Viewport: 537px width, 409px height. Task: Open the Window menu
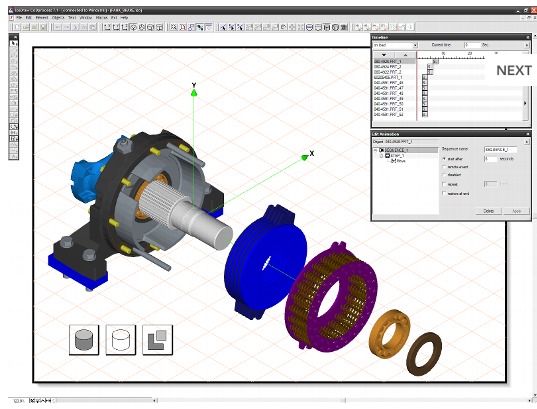[86, 17]
